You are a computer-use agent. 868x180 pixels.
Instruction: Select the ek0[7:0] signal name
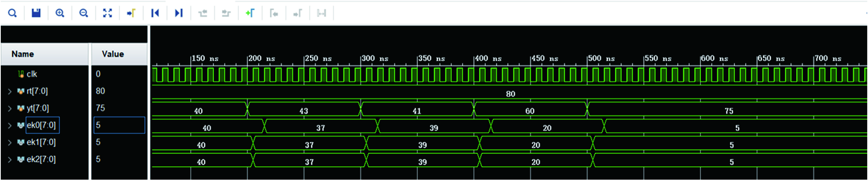[41, 125]
